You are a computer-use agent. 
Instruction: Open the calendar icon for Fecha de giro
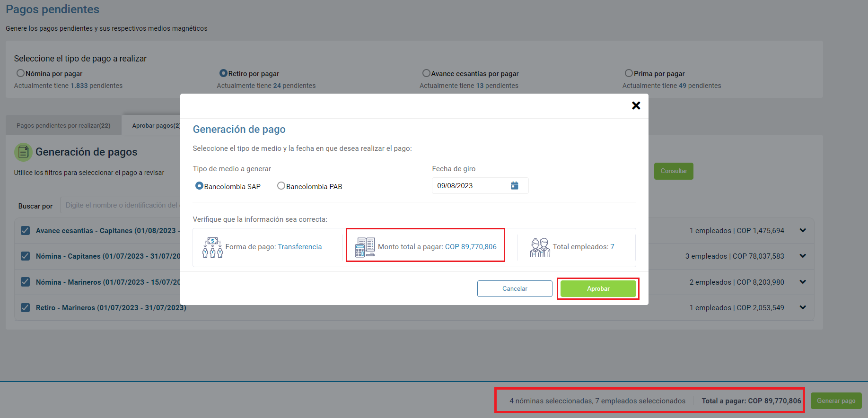[515, 186]
